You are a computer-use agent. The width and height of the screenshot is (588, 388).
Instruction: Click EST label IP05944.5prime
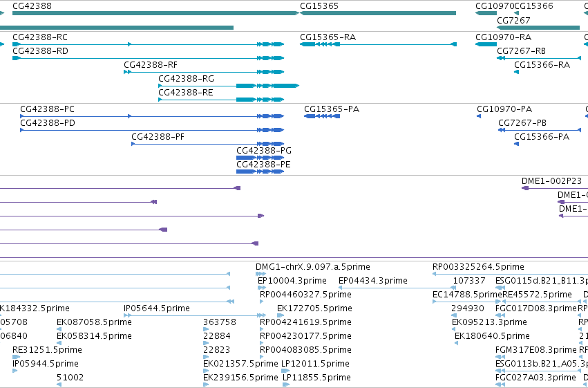pyautogui.click(x=46, y=364)
